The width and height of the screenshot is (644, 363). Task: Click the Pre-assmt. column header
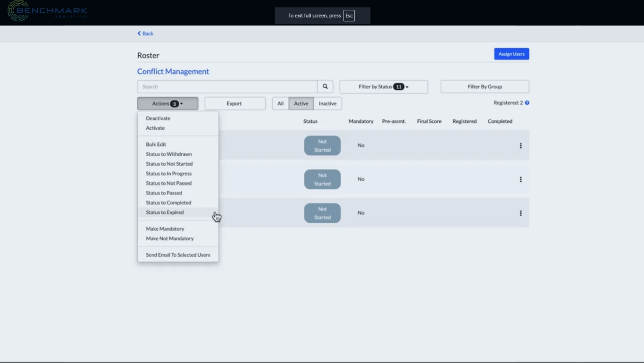coord(394,121)
